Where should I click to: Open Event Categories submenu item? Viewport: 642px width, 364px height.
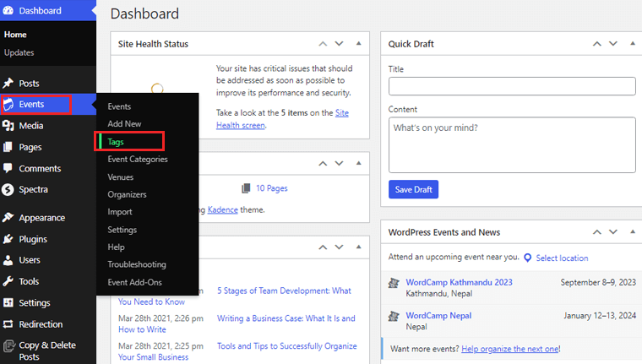[x=138, y=160]
